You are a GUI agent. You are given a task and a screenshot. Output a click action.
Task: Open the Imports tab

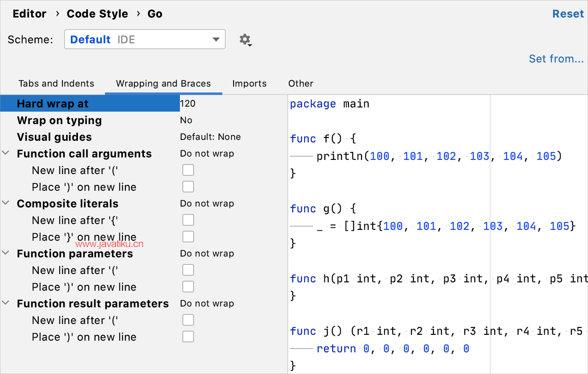point(249,83)
